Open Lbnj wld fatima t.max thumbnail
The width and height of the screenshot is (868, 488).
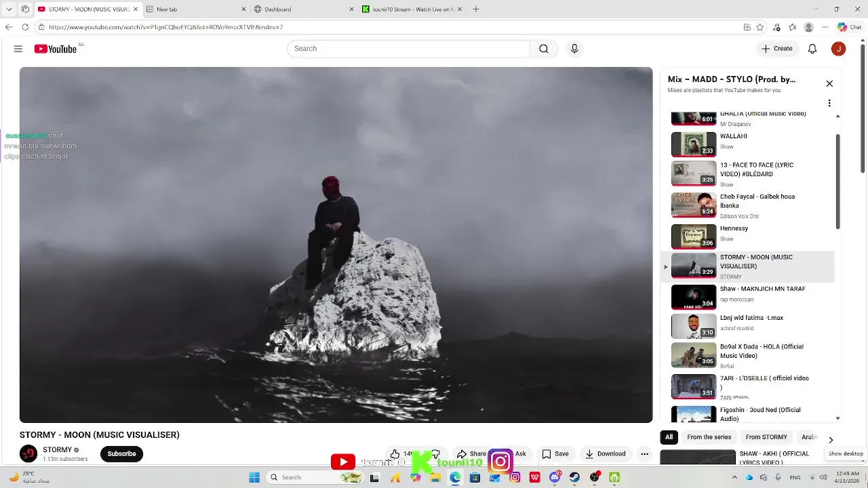point(694,325)
